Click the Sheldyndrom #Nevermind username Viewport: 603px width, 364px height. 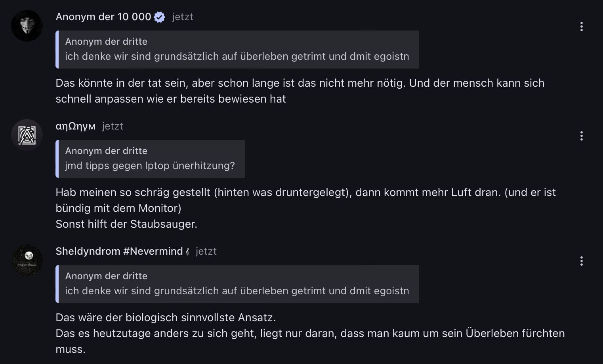coord(119,252)
